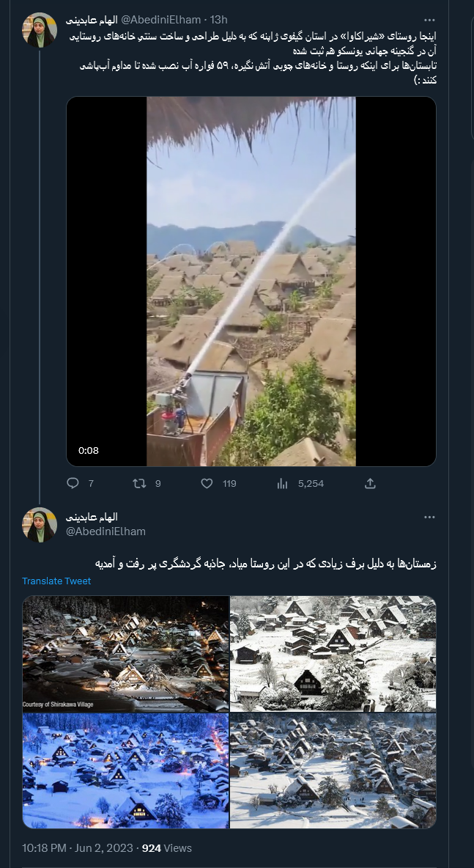The image size is (474, 868).
Task: Open @AbediniElham profile via username link
Action: 160,19
